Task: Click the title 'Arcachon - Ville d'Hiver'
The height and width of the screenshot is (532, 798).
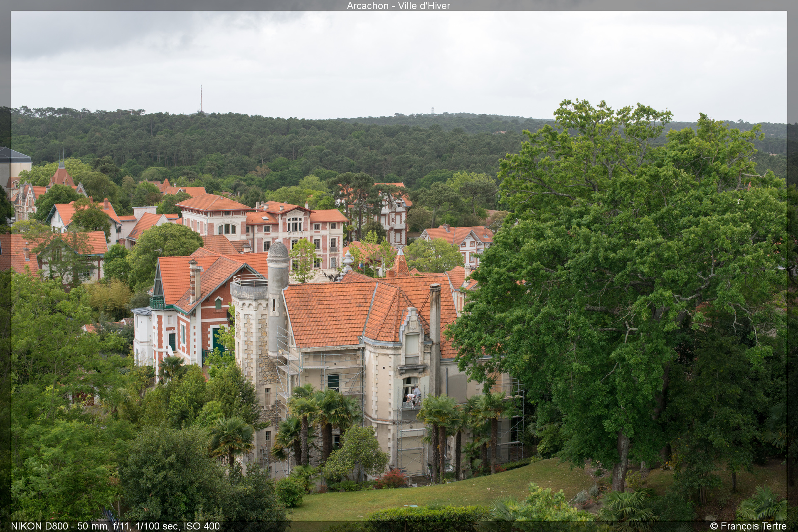Action: coord(399,6)
